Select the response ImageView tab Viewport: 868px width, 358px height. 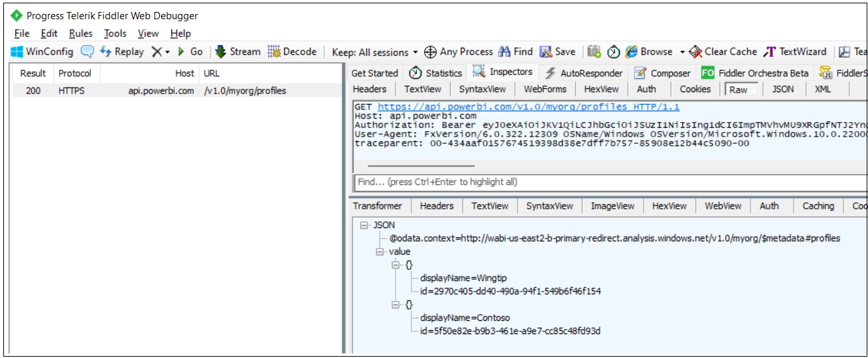[613, 206]
